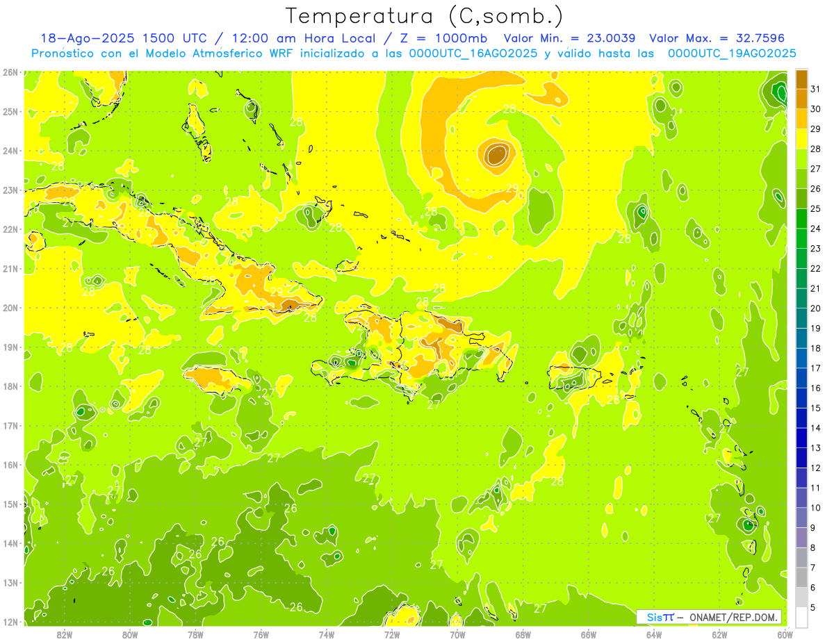Viewport: 834px width, 644px height.
Task: Click the "12N" latitude axis label
Action: coord(10,622)
